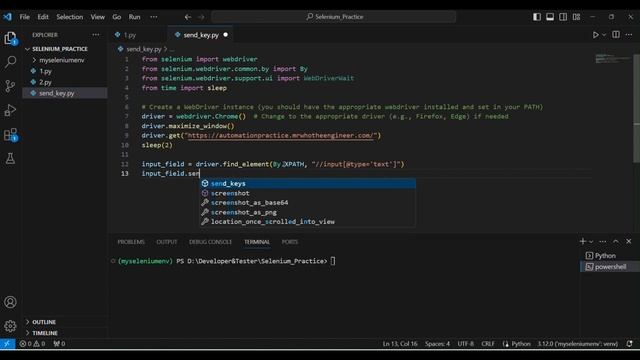
Task: Open the View menu
Action: click(x=98, y=17)
